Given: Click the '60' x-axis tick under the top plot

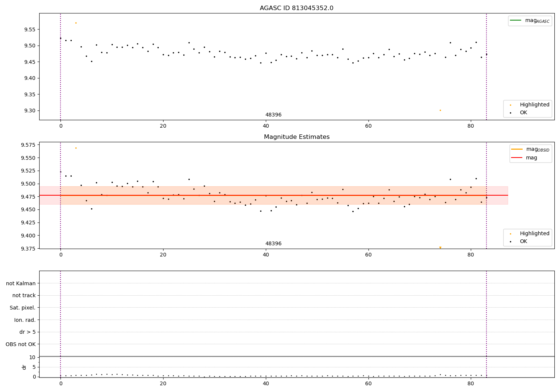Looking at the screenshot, I should (368, 126).
